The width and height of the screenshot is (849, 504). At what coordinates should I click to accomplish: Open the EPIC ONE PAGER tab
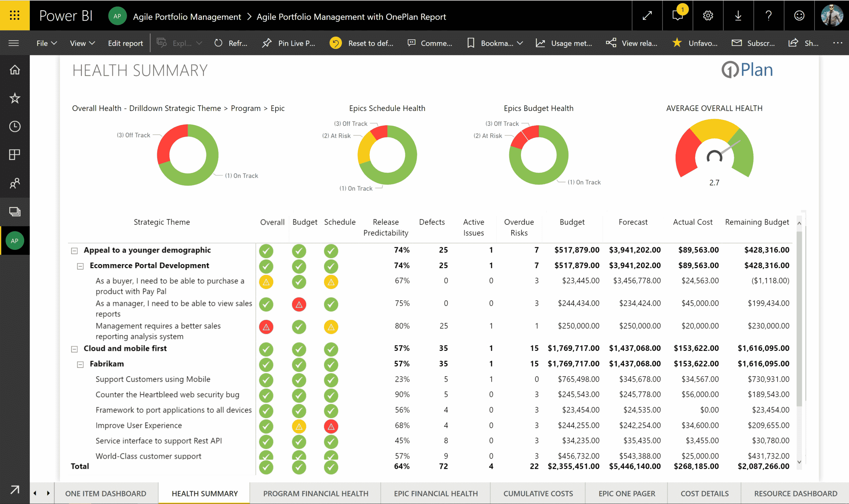[627, 493]
